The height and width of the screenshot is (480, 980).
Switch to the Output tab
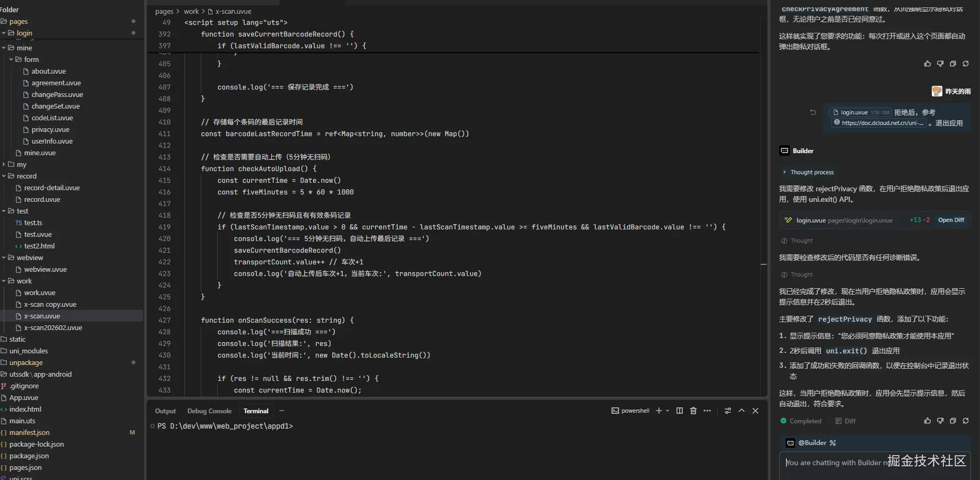165,411
